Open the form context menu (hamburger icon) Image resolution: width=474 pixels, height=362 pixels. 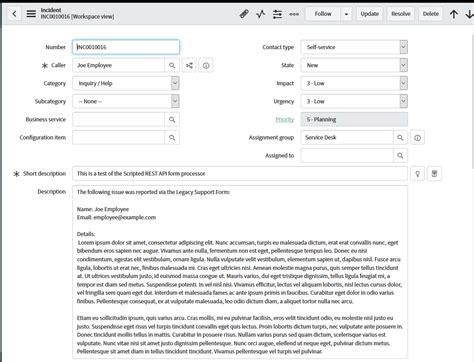(x=31, y=14)
